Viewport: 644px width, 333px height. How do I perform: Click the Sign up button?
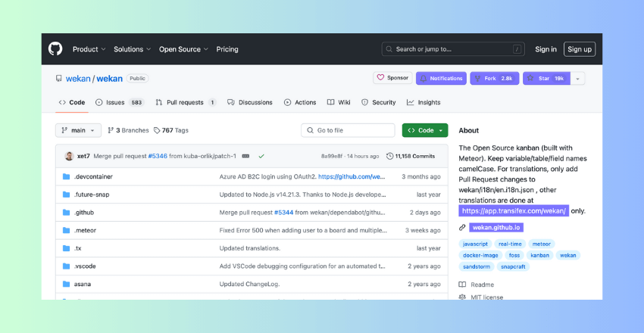click(580, 49)
